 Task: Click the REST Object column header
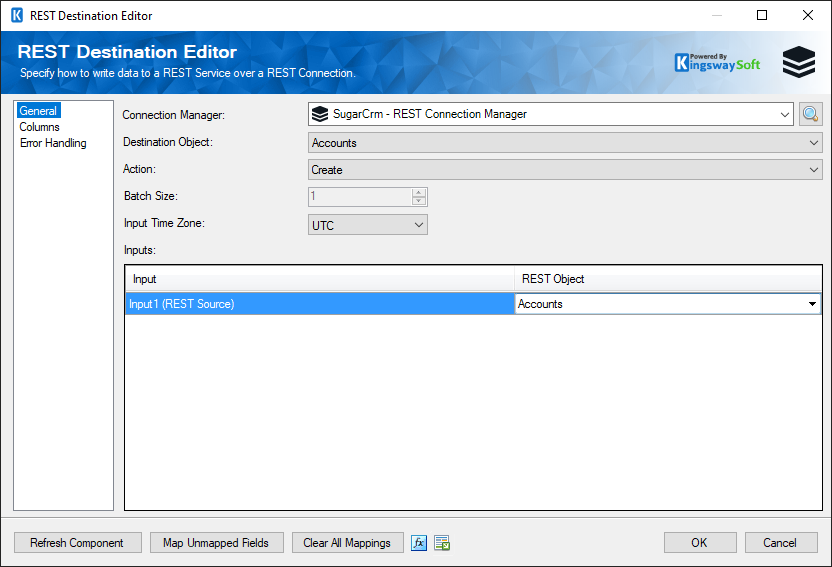668,279
